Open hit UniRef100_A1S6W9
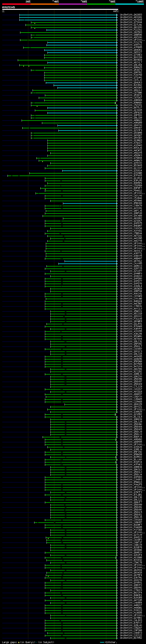This screenshot has width=146, height=644. (131, 557)
